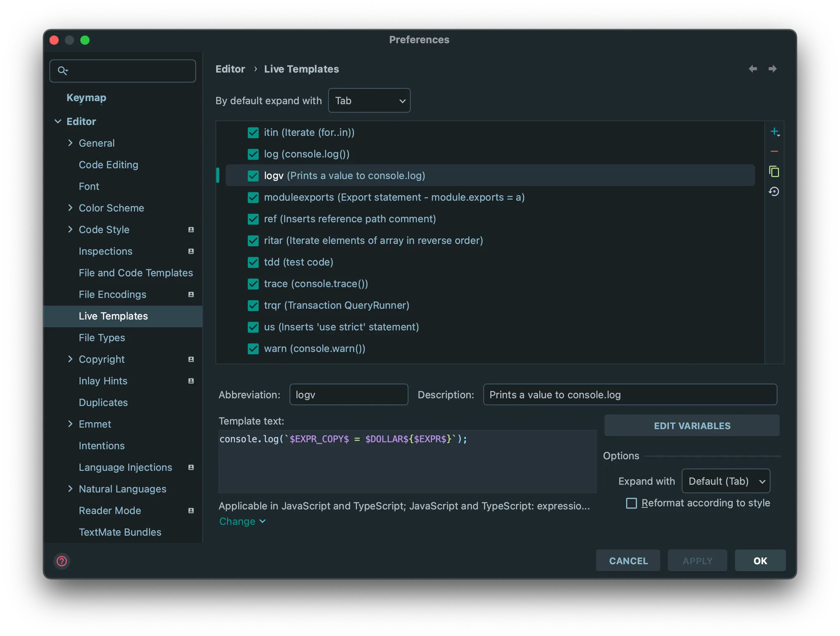840x636 pixels.
Task: Uncheck the moduleexports template
Action: (253, 198)
